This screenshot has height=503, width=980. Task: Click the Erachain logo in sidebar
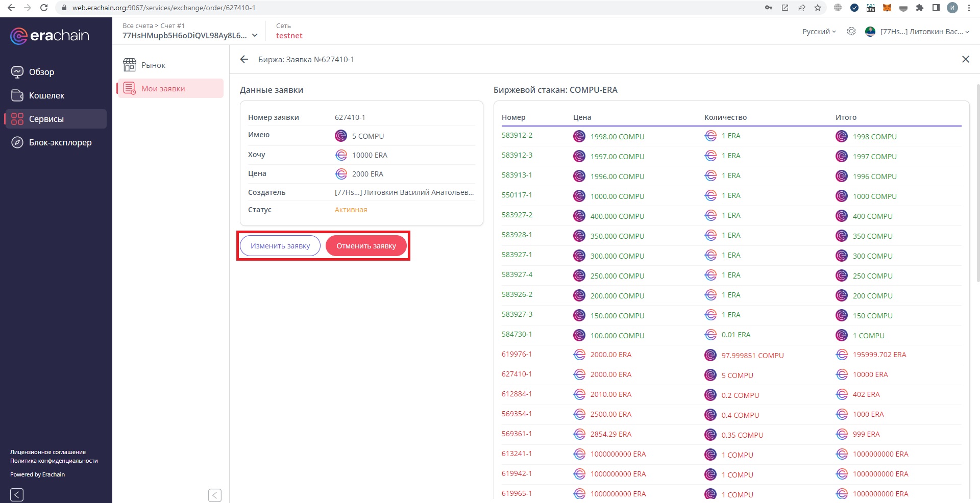tap(50, 36)
